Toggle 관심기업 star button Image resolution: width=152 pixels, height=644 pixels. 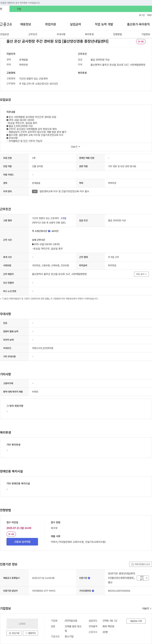[14, 633]
